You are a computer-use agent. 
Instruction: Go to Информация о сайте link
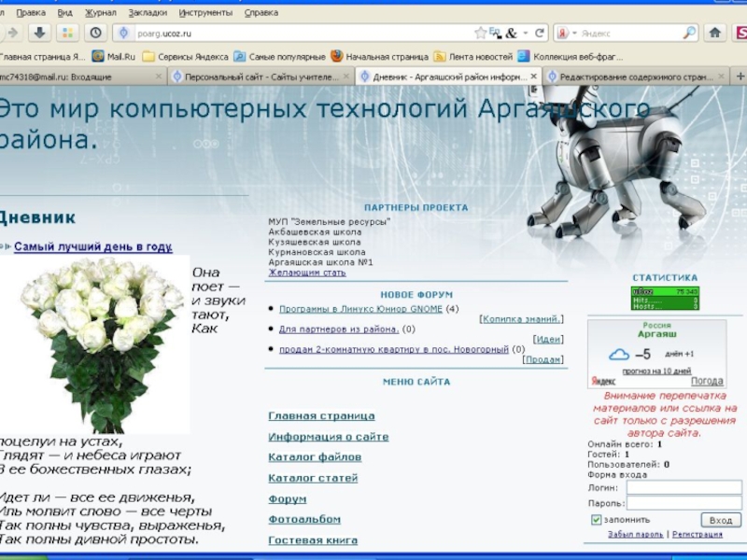329,437
